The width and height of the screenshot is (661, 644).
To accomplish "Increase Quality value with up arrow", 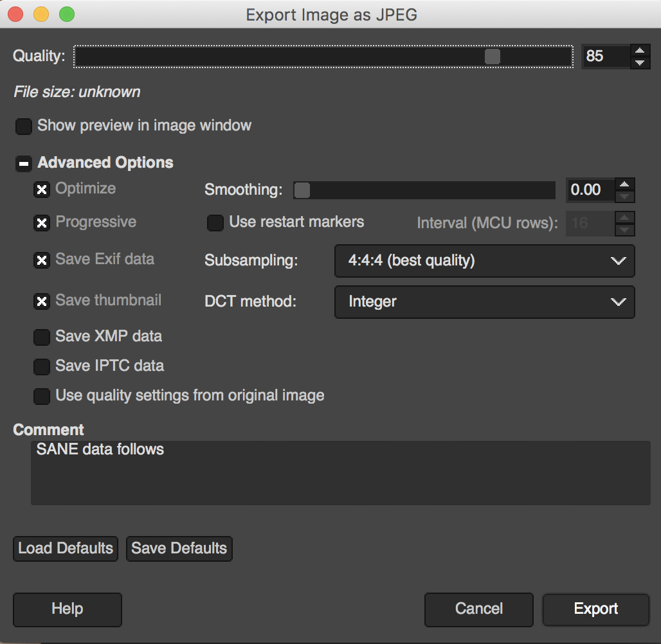I will [x=639, y=51].
